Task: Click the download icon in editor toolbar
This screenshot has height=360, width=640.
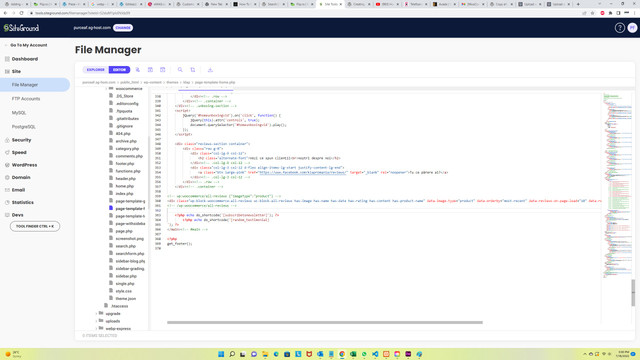Action: coord(210,70)
